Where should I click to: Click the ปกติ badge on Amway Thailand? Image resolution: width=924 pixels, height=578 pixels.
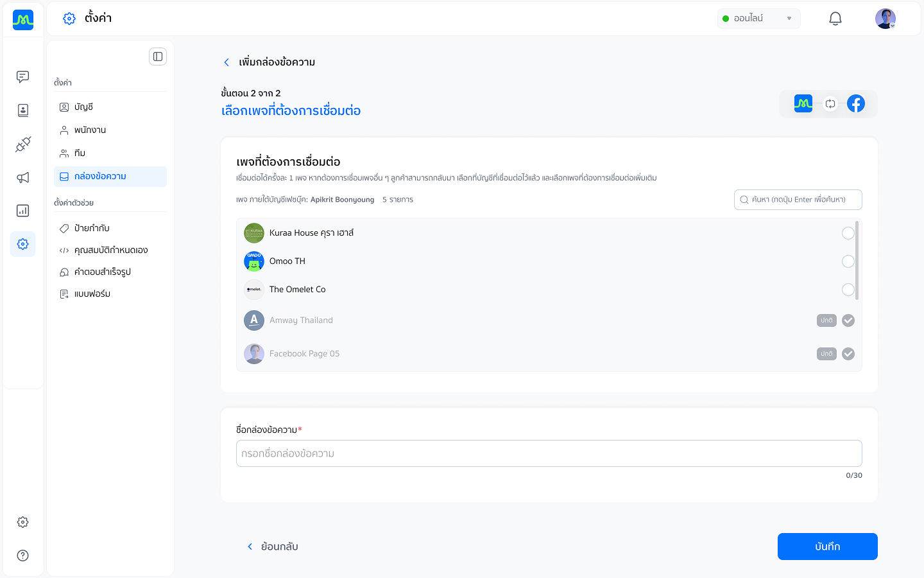[x=826, y=320]
